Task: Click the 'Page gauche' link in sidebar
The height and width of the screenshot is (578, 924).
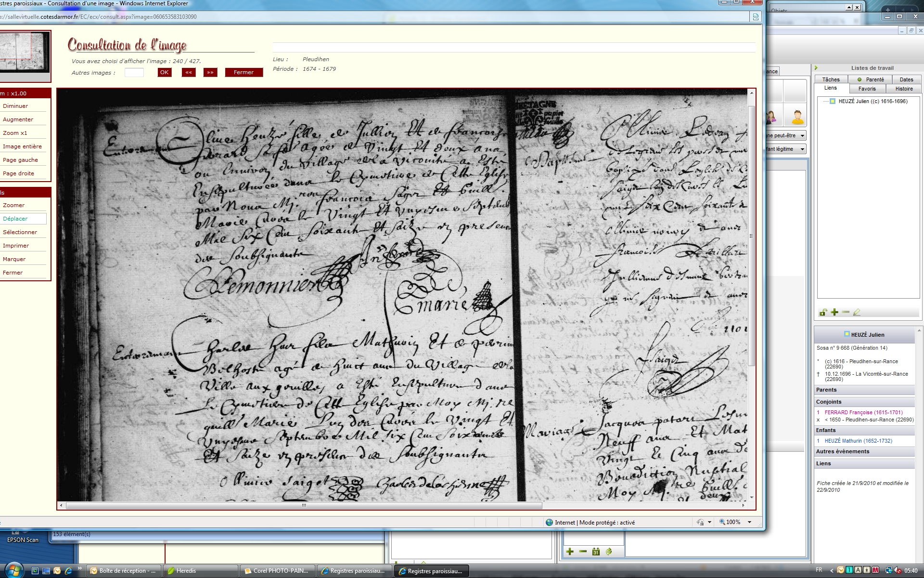Action: tap(20, 160)
